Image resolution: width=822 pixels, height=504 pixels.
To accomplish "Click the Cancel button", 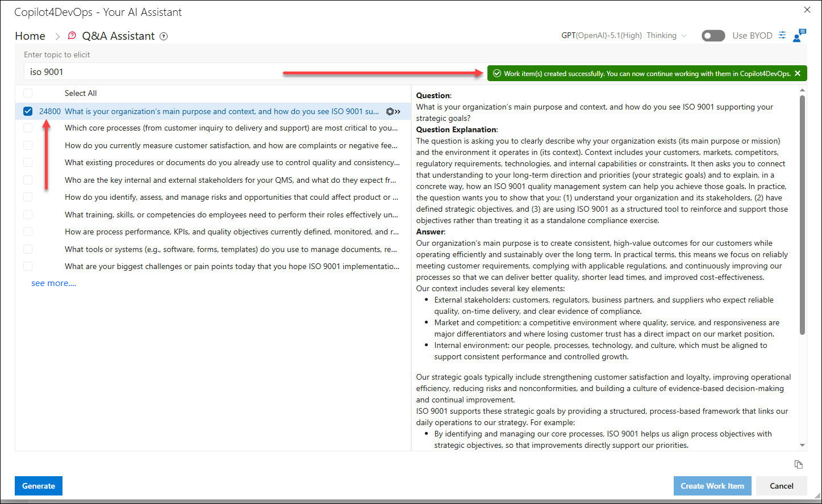I will pyautogui.click(x=782, y=486).
